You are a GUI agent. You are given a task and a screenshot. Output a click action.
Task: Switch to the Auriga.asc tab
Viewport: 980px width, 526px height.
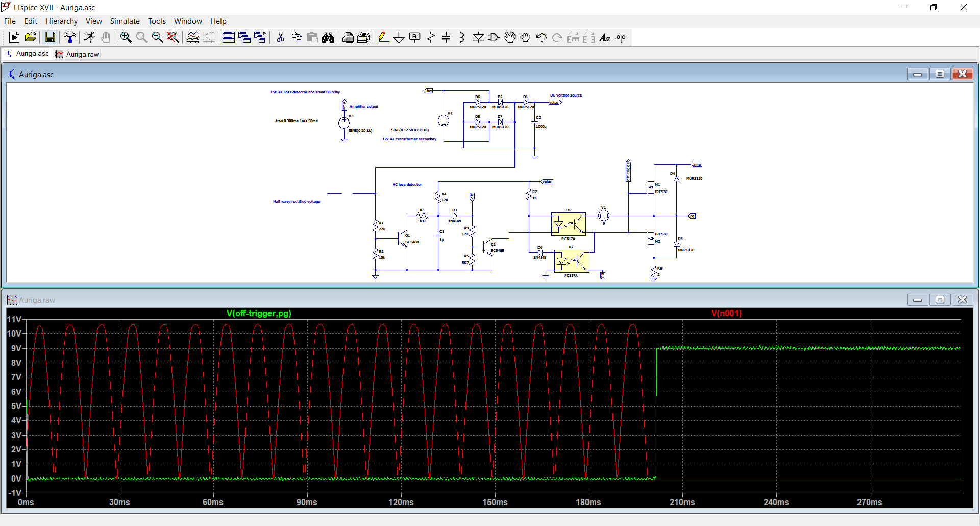click(x=28, y=54)
